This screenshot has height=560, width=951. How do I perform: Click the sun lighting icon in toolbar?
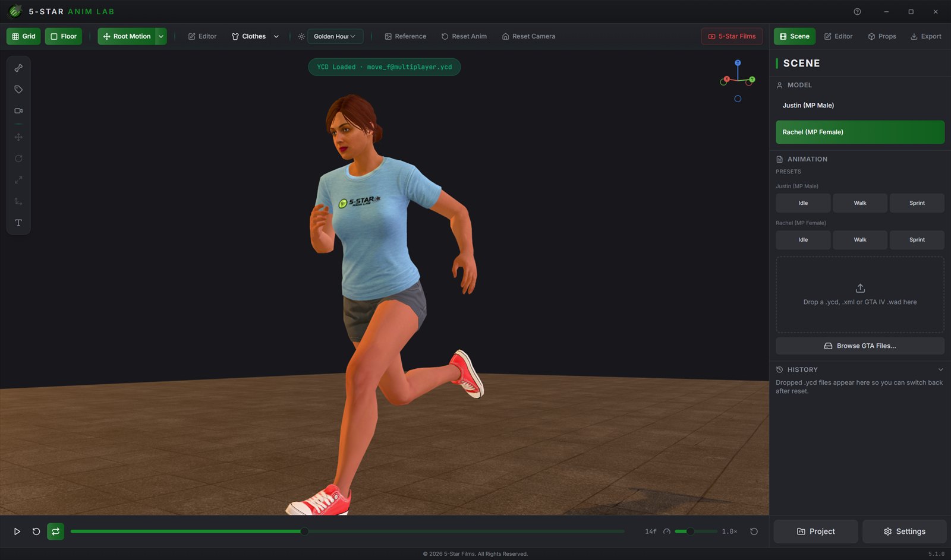click(x=301, y=36)
